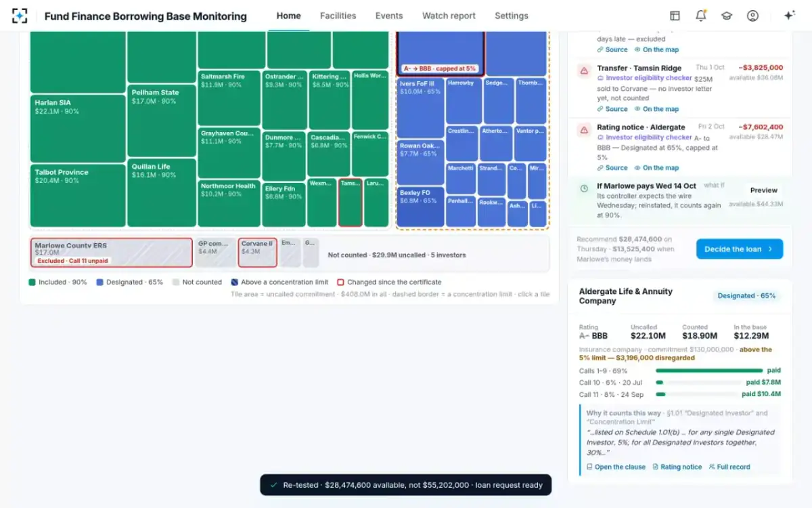Viewport: 812px width, 508px height.
Task: Click Changed since the certificate legend swatch
Action: coord(341,282)
